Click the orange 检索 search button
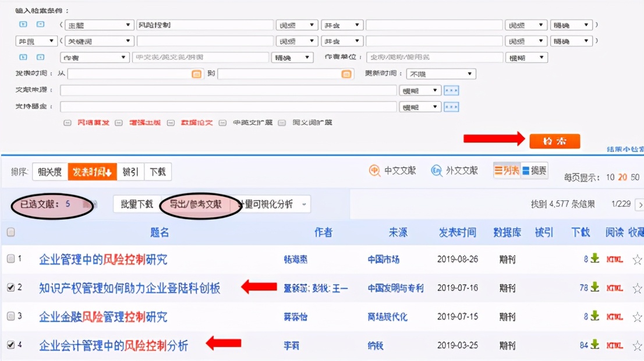The image size is (644, 361). point(554,140)
